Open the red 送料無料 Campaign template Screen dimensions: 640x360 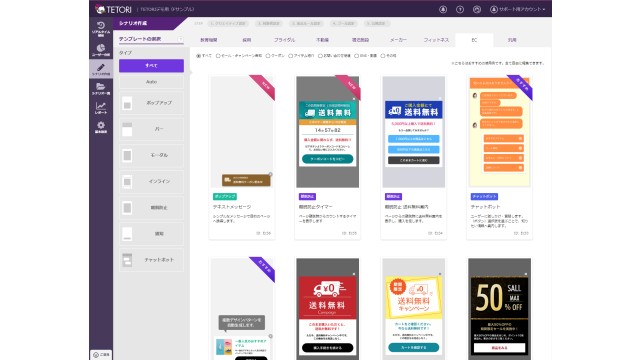(328, 309)
